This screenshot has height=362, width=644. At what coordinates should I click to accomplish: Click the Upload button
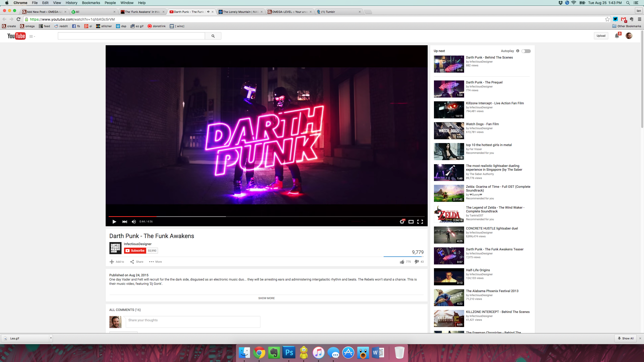(601, 36)
